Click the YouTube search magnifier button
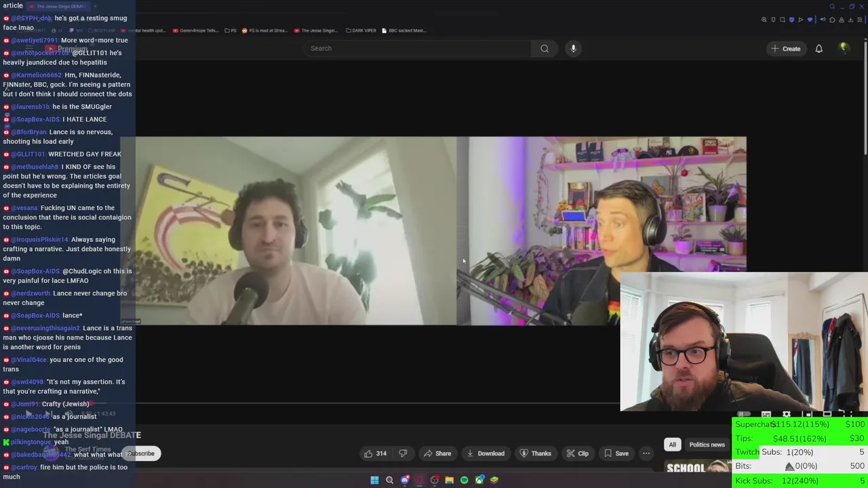The height and width of the screenshot is (488, 868). click(544, 48)
